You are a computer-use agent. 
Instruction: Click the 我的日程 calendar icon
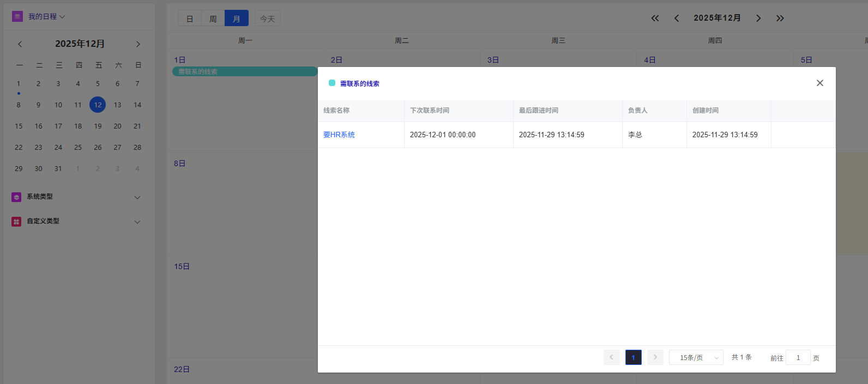17,16
